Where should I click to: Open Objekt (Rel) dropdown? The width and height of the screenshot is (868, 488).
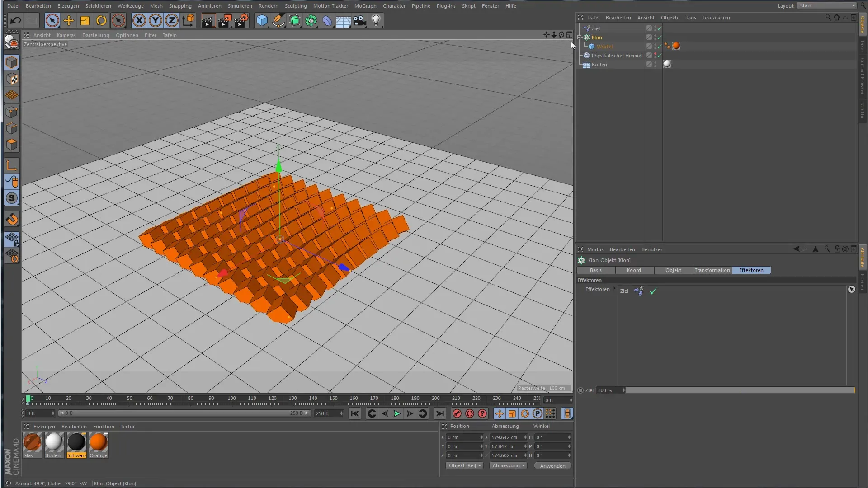[x=464, y=465]
